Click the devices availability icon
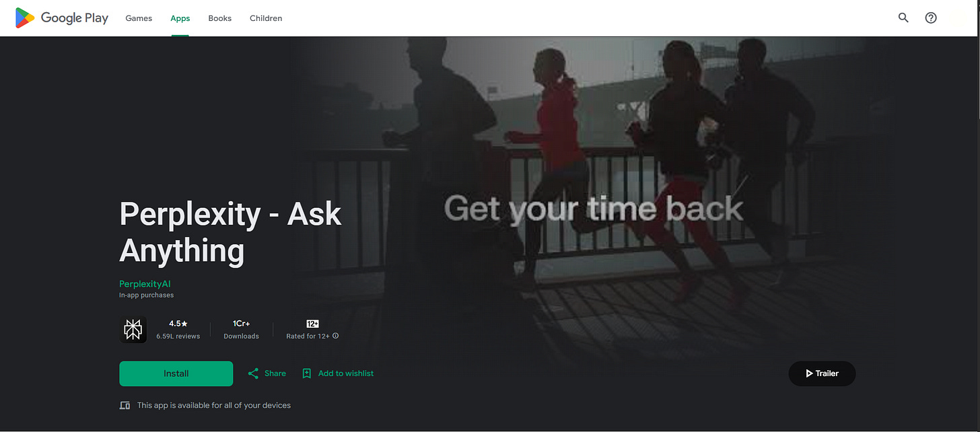The image size is (980, 432). (x=125, y=405)
